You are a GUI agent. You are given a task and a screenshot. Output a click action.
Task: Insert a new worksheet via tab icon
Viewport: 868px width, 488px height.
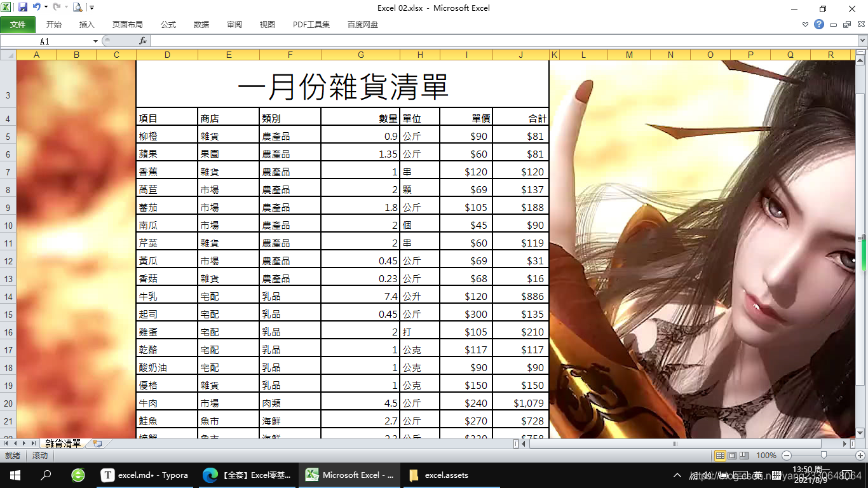[97, 444]
